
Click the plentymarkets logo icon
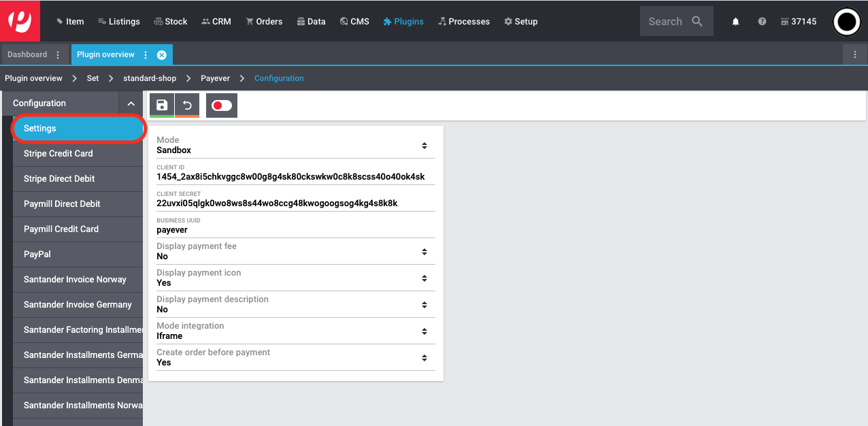(x=20, y=21)
